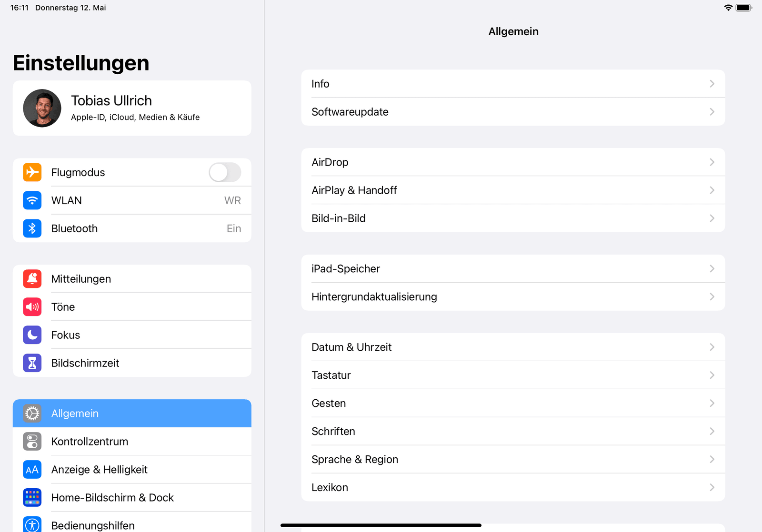Select Töne in the sidebar
762x532 pixels.
pos(132,307)
